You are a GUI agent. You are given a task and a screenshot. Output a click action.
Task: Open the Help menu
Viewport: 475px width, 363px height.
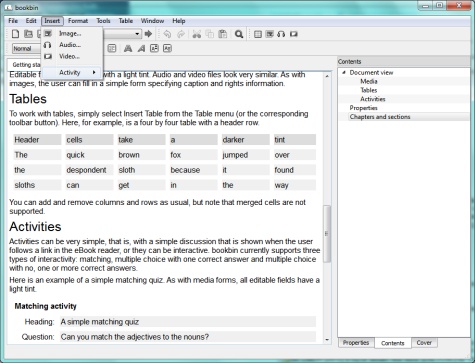(179, 21)
